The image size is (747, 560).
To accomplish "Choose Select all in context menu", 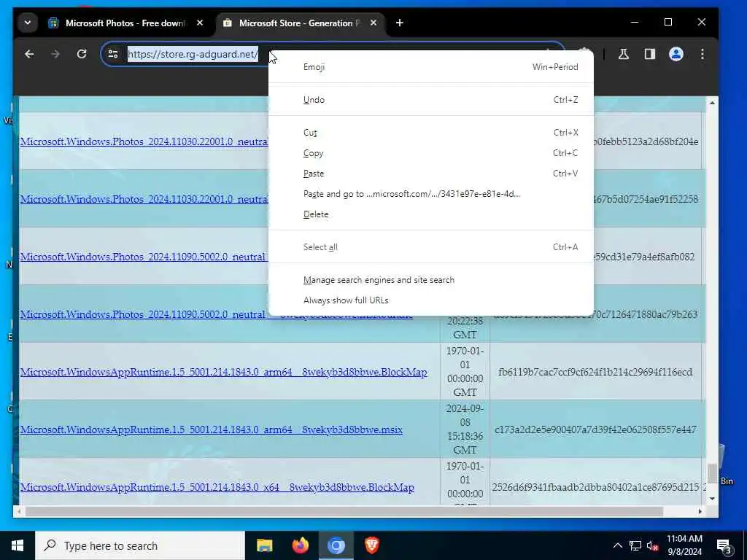I will tap(430, 248).
